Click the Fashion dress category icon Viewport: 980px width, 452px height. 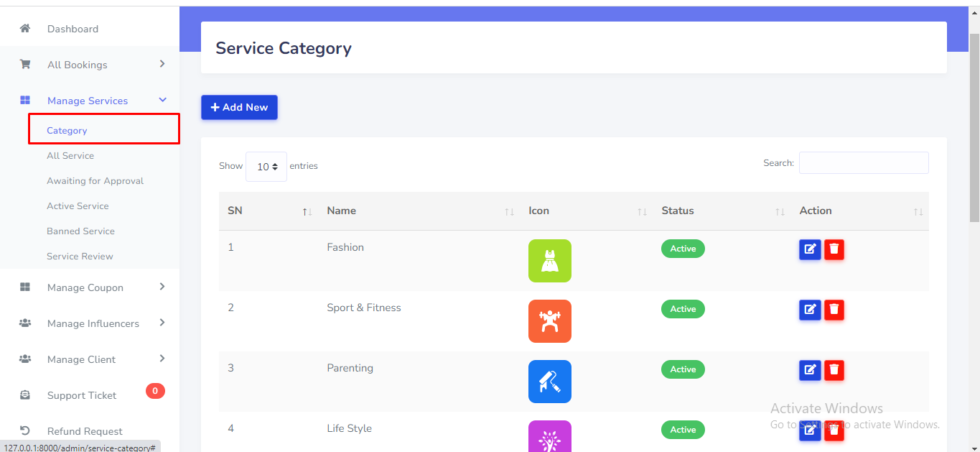[x=549, y=261]
